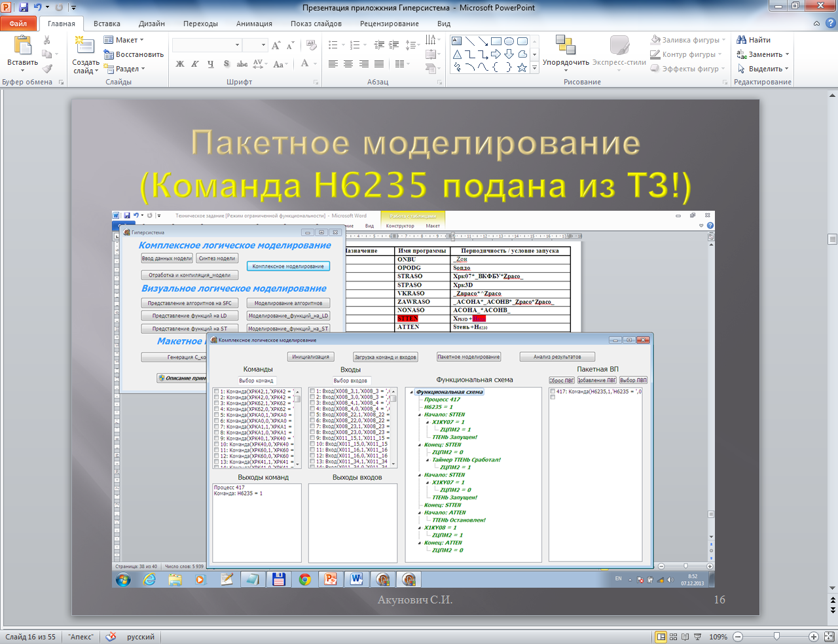
Task: Align text to the left
Action: (333, 64)
